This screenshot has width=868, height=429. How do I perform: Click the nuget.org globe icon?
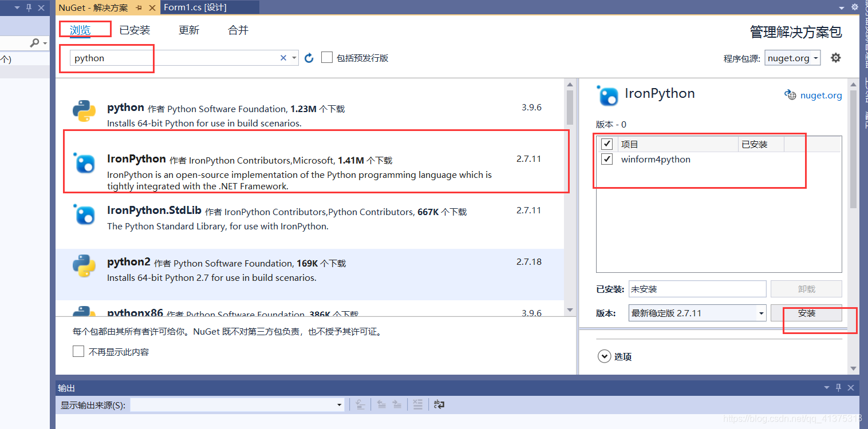(x=790, y=95)
